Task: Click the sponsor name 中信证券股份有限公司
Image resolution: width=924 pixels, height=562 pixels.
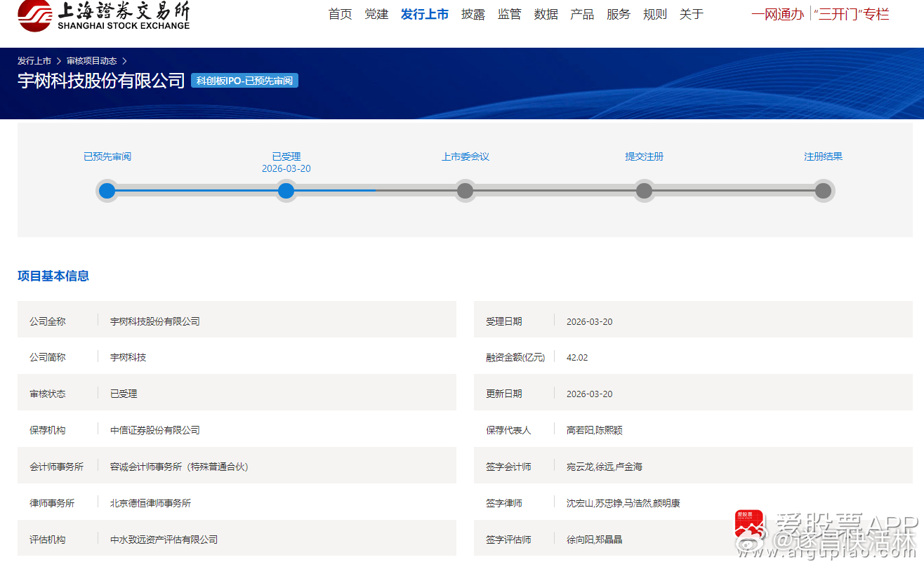Action: pos(155,430)
